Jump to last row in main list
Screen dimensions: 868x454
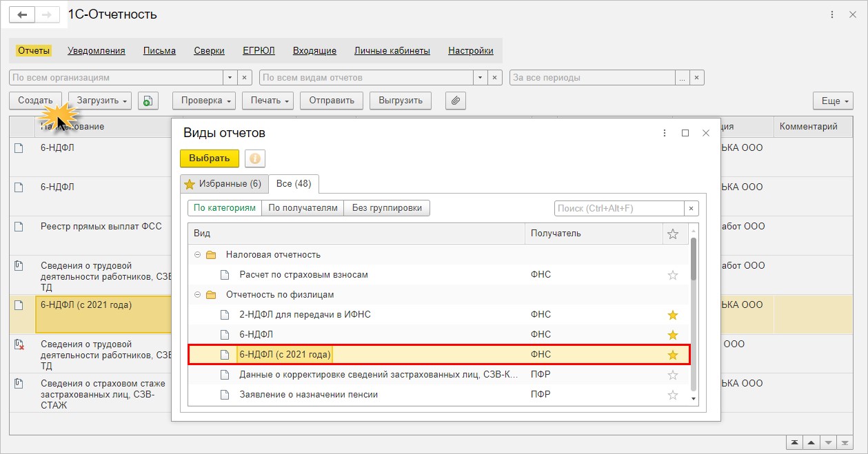point(845,442)
